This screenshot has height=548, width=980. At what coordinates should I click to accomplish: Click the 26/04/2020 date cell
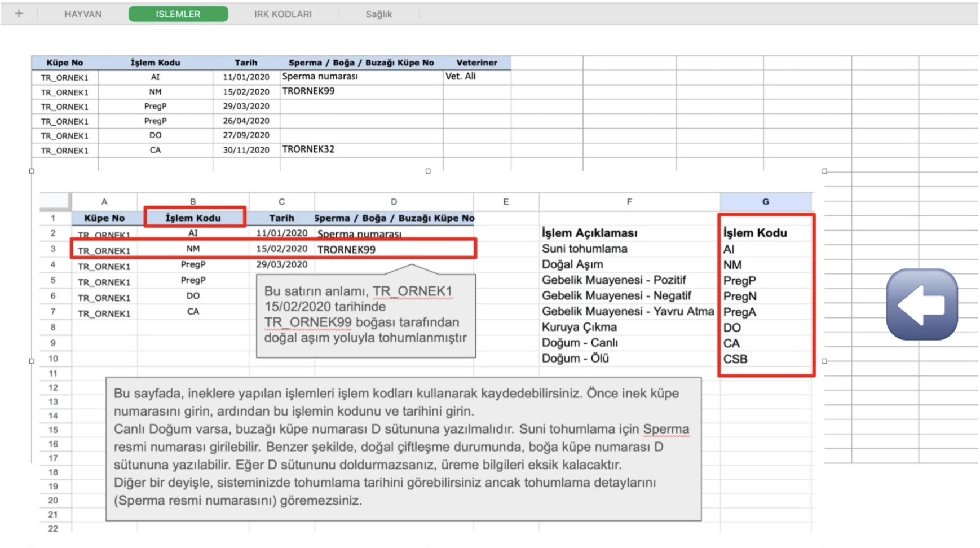[246, 121]
